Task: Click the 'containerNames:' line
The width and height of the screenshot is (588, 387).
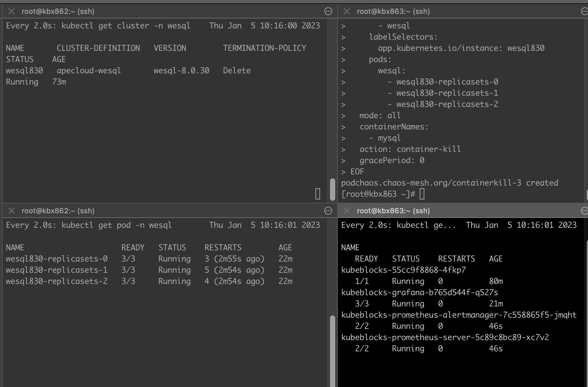Action: coord(394,127)
